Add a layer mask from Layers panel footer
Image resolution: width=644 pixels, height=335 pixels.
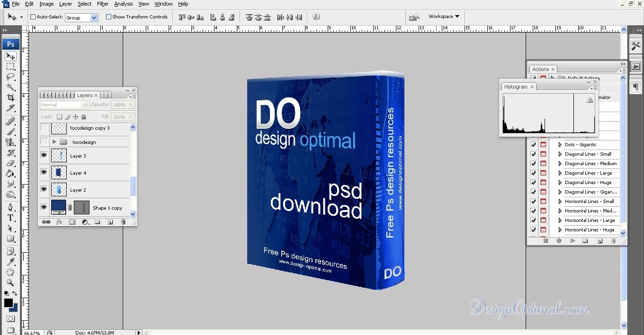(x=72, y=221)
